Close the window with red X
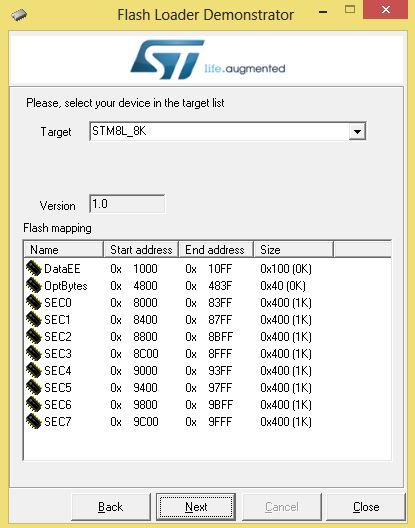 click(x=386, y=9)
